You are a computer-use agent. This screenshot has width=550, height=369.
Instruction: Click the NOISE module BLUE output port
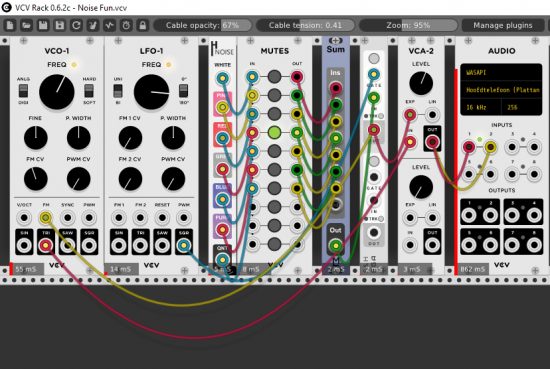click(x=222, y=199)
